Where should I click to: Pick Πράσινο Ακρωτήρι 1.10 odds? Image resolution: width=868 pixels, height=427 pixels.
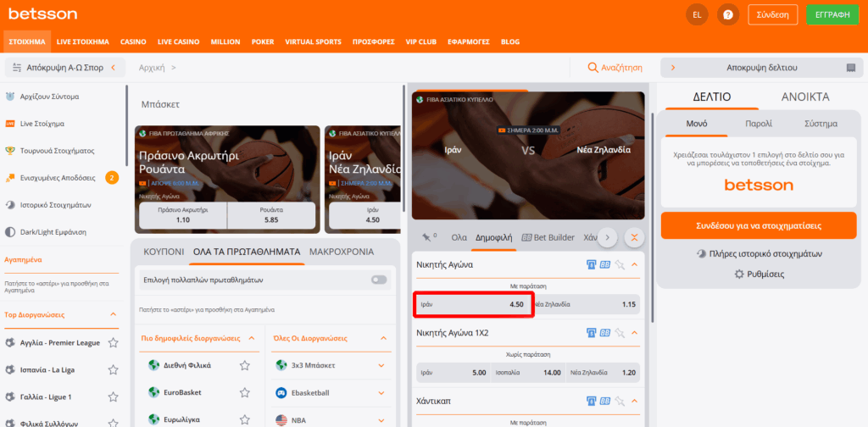click(183, 215)
